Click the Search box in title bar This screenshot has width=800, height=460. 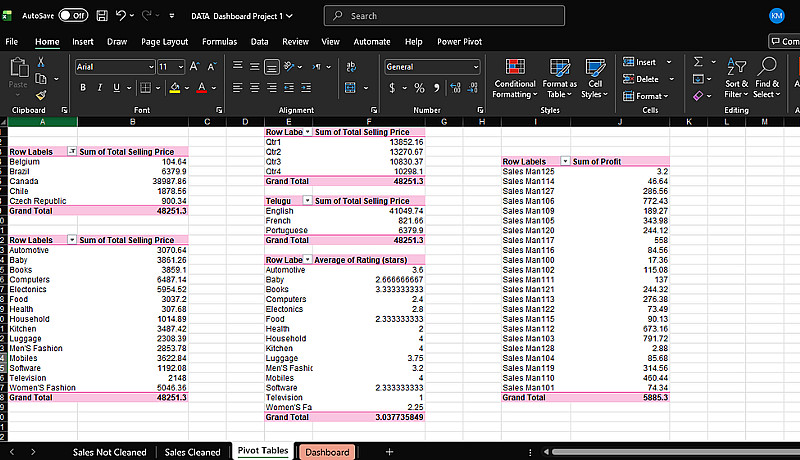(x=430, y=16)
